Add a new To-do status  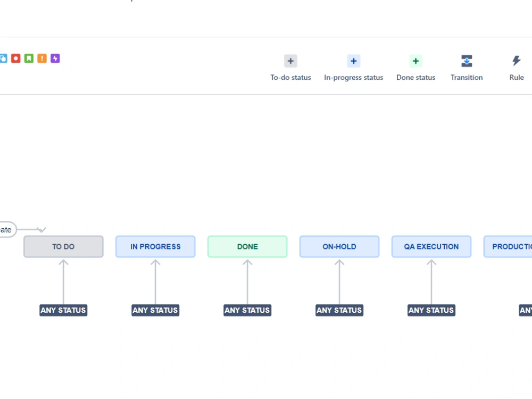(x=290, y=61)
